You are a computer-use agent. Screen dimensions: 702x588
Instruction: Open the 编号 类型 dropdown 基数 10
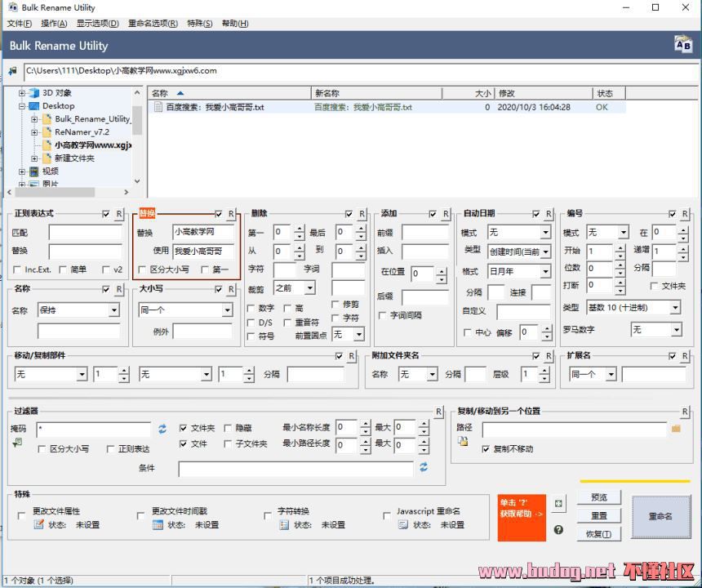675,308
